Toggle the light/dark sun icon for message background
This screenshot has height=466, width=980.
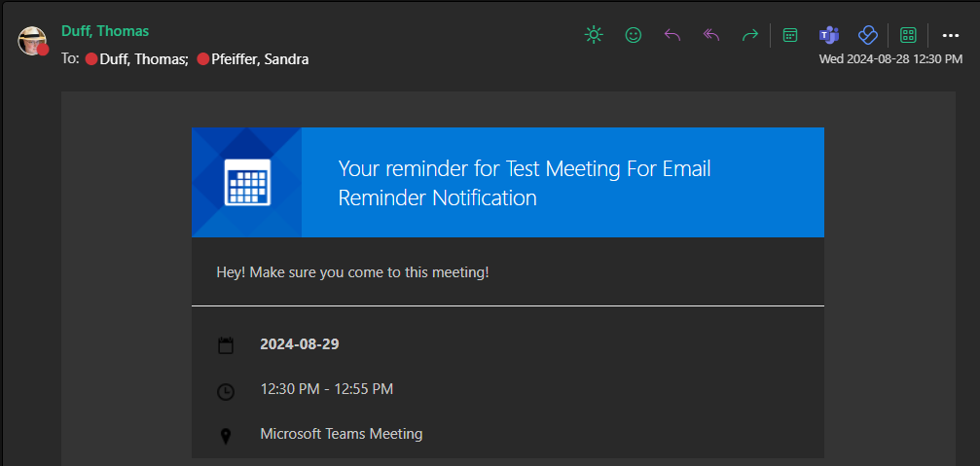(x=594, y=35)
